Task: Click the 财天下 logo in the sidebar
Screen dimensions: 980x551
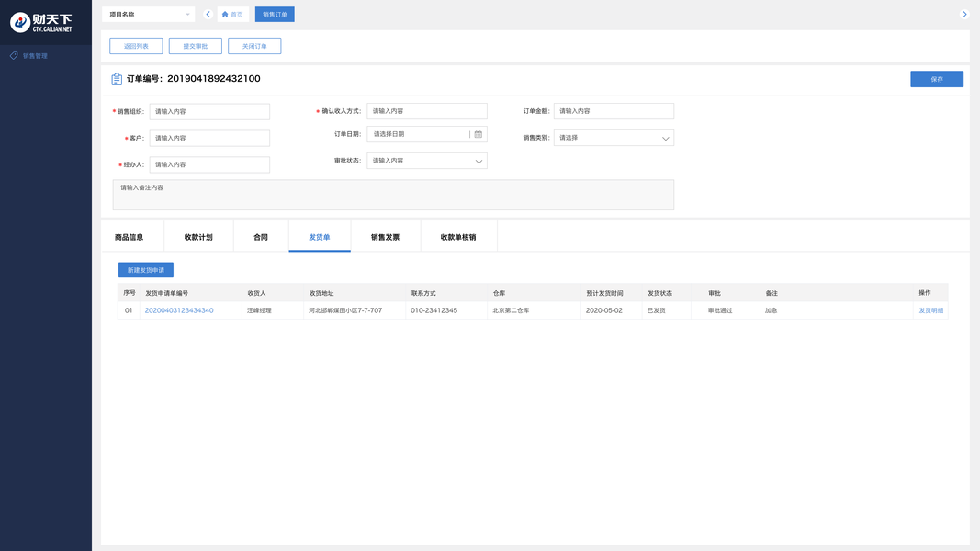Action: tap(41, 22)
